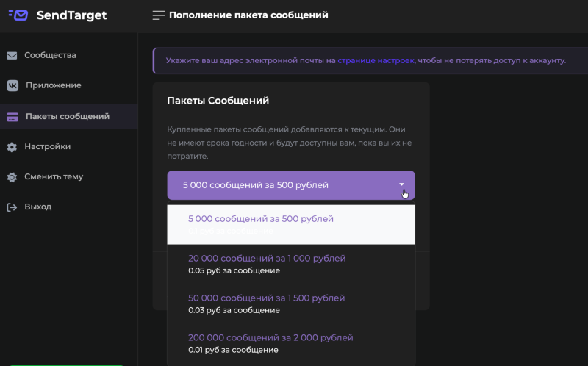This screenshot has height=366, width=588.
Task: Click the Купленные пакеты сообщений description text
Action: [x=289, y=143]
